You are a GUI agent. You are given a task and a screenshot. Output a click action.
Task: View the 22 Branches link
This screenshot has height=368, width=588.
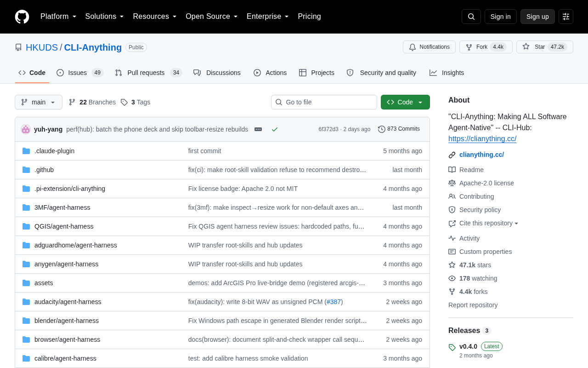pos(92,102)
